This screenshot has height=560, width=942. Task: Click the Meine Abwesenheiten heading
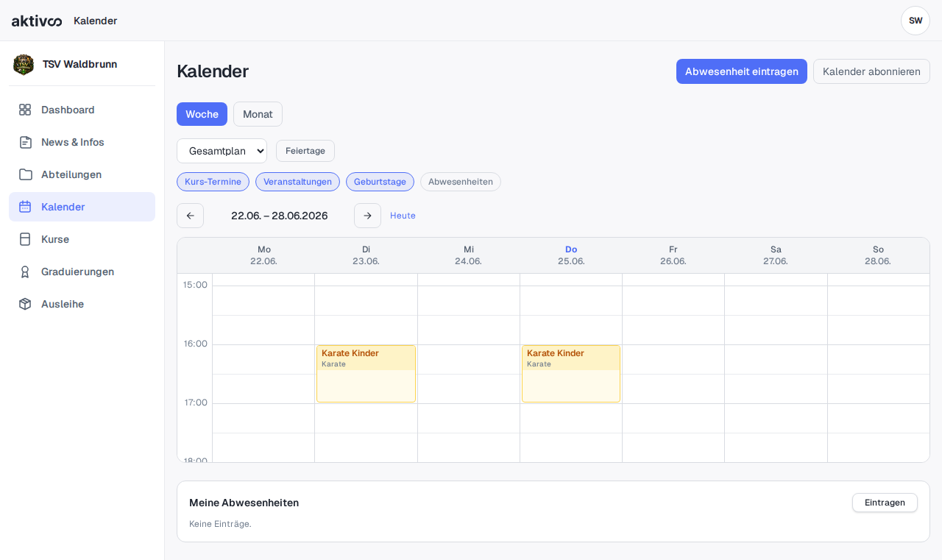(244, 503)
